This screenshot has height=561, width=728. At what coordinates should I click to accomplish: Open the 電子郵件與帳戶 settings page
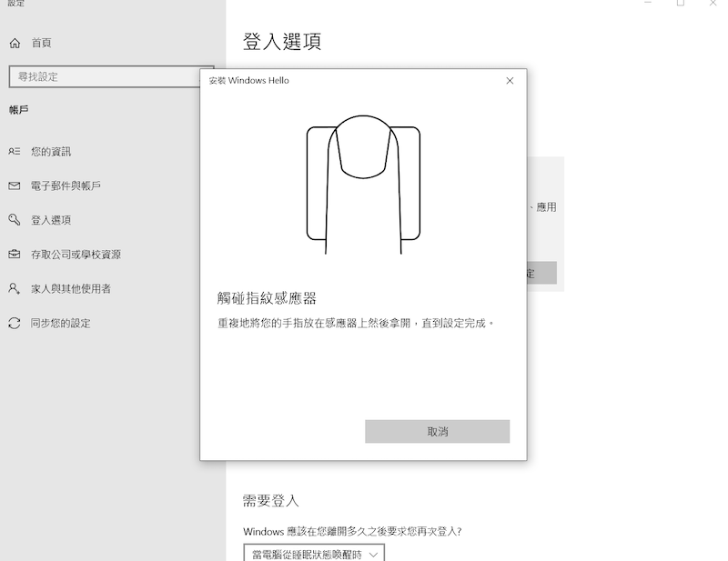(66, 185)
